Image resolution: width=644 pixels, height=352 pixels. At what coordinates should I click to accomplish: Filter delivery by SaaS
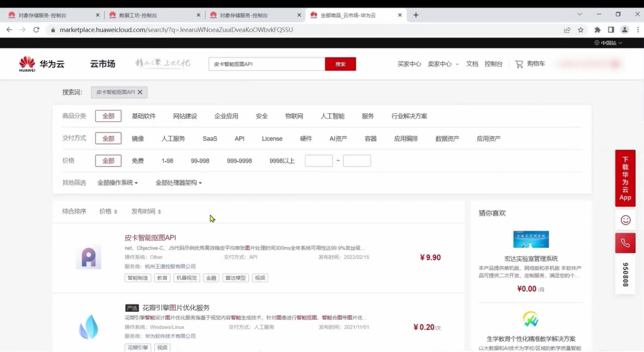[x=210, y=138]
